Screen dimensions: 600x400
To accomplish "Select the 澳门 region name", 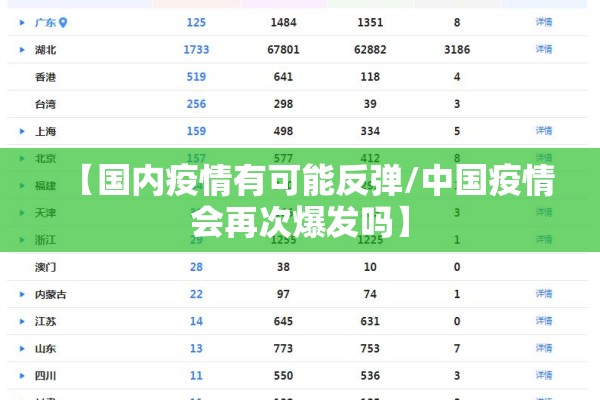I will tap(46, 267).
